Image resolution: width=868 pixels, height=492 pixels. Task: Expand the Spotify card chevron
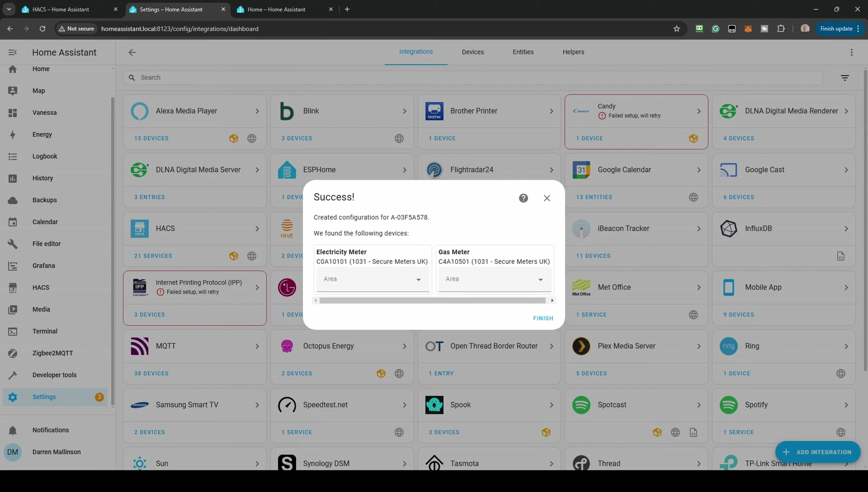coord(846,405)
